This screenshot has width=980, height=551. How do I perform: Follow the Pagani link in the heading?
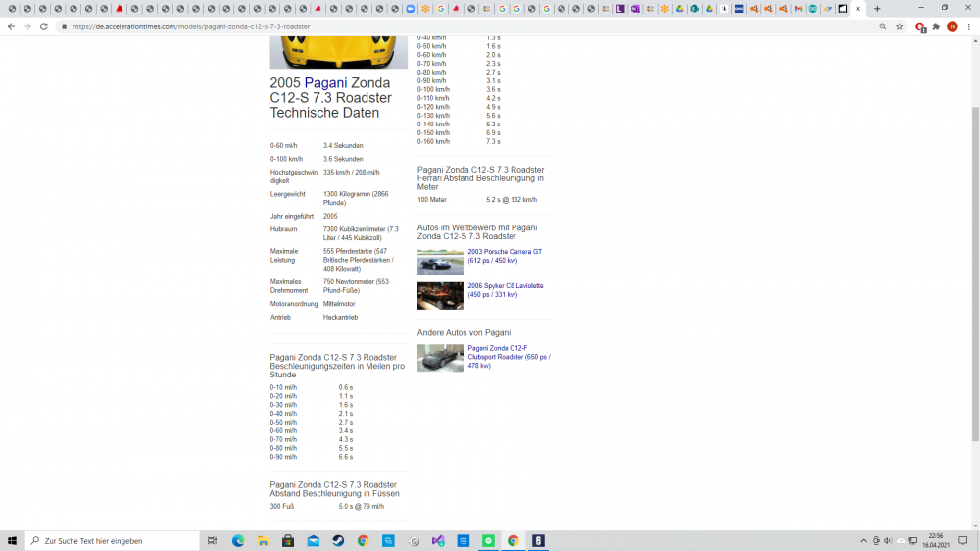tap(325, 83)
